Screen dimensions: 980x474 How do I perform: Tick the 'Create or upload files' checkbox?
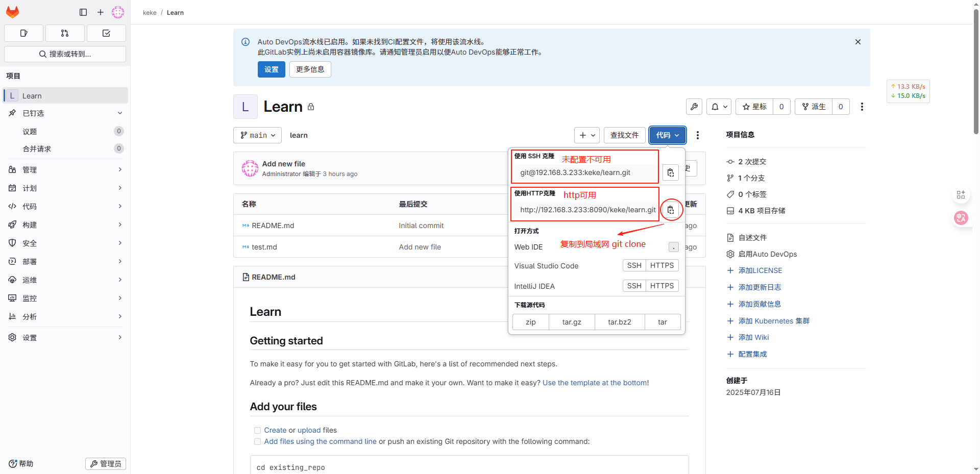coord(258,430)
